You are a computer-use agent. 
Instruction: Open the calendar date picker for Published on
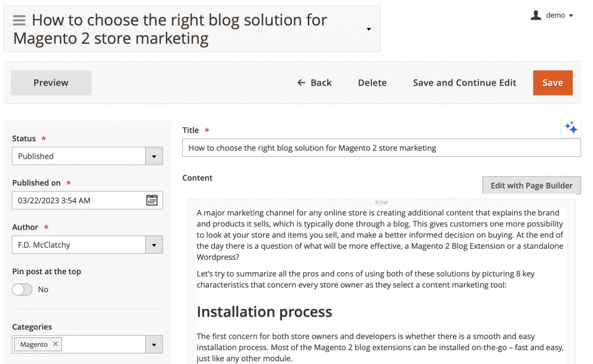coord(153,200)
